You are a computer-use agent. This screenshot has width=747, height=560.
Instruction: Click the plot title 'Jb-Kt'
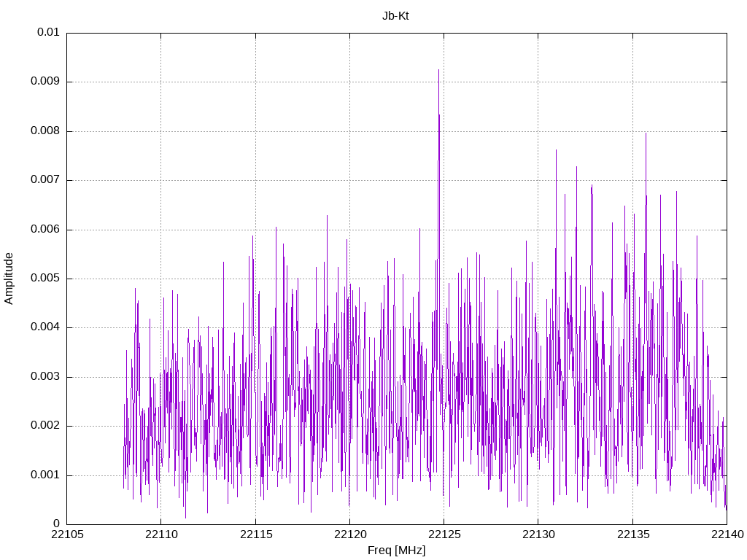tap(395, 16)
